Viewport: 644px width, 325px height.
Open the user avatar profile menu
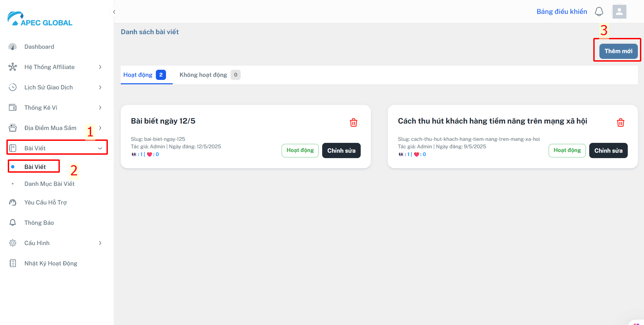(x=619, y=12)
